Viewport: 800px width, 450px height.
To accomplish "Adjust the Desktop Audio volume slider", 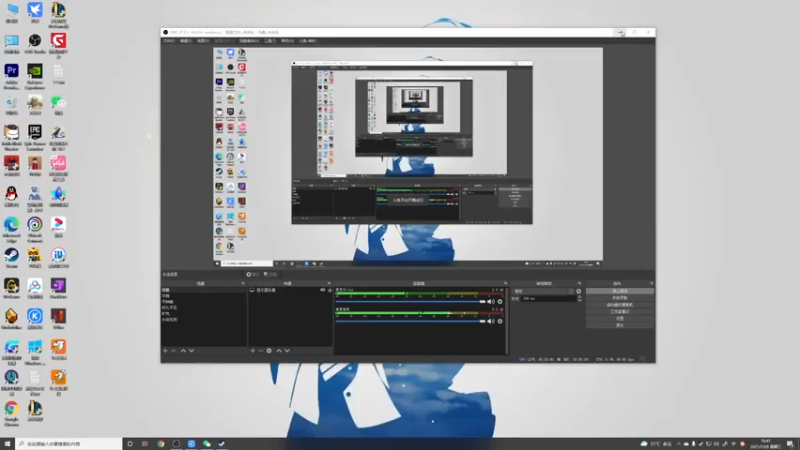I will pyautogui.click(x=410, y=321).
